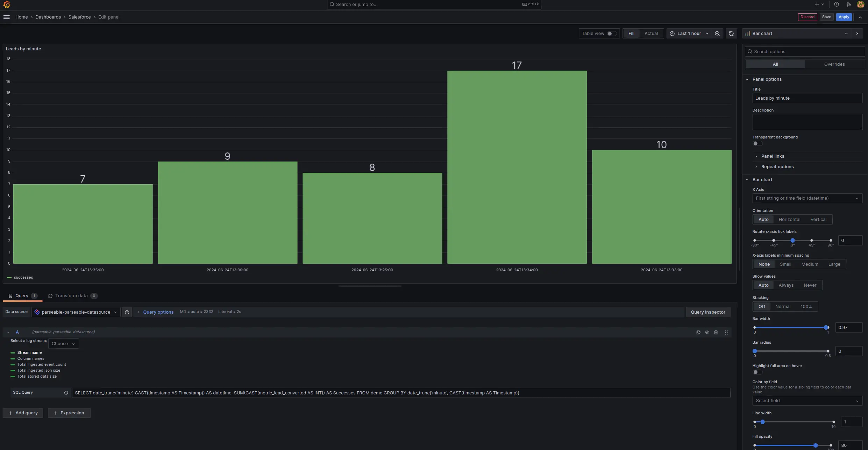Open the user profile avatar

(860, 4)
